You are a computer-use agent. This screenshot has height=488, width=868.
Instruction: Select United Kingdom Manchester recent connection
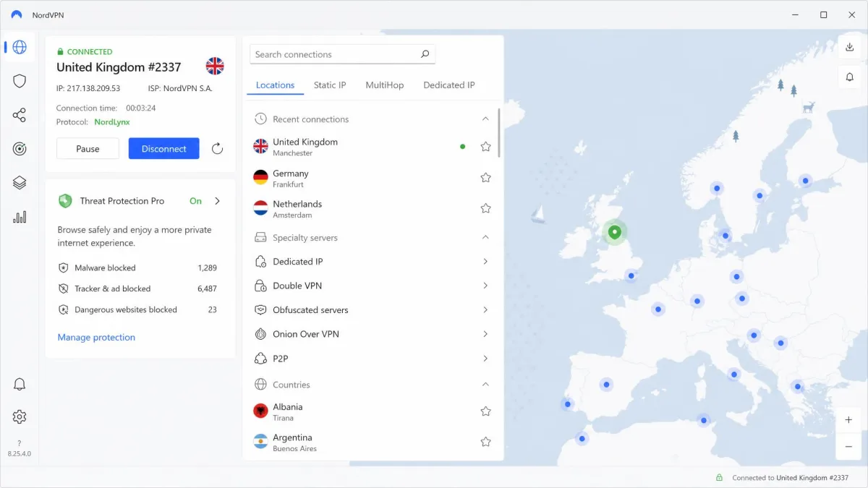click(372, 147)
